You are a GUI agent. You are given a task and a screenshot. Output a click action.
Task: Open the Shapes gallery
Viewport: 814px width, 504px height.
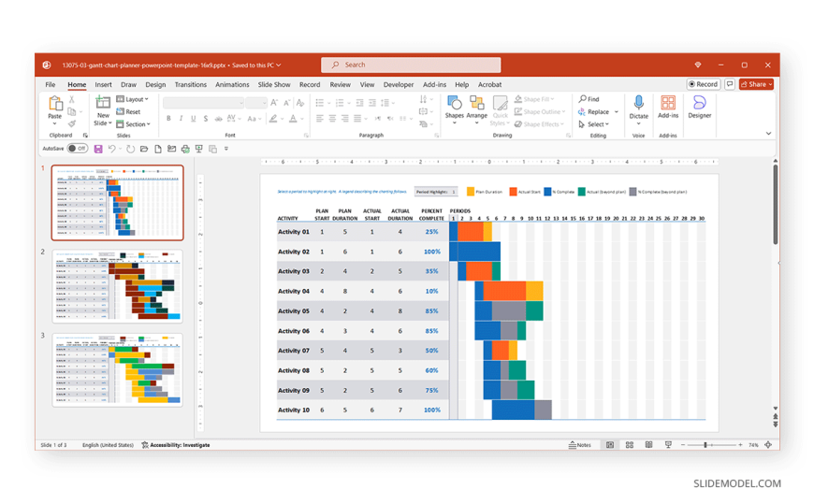(454, 108)
